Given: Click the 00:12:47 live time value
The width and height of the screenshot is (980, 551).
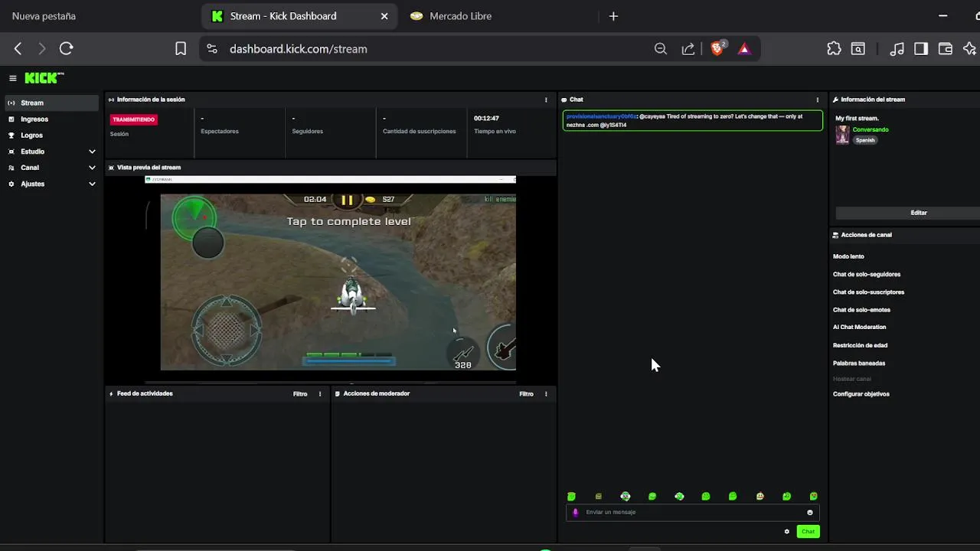Looking at the screenshot, I should pos(486,119).
